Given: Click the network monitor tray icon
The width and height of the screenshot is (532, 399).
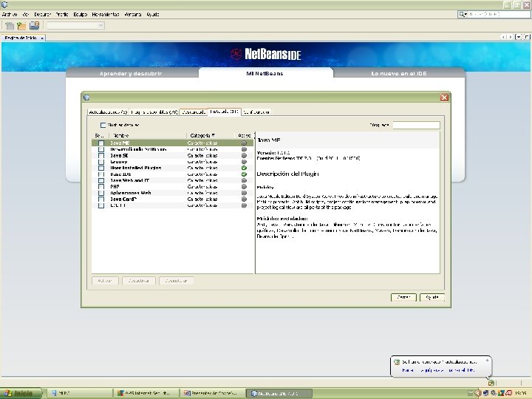Looking at the screenshot, I should [485, 393].
